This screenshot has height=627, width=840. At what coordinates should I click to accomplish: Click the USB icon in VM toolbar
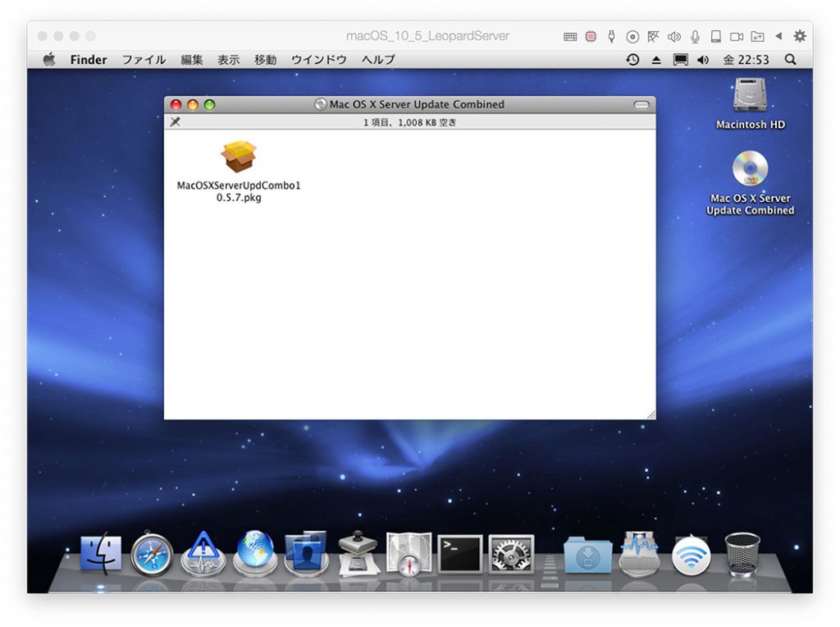pos(611,36)
